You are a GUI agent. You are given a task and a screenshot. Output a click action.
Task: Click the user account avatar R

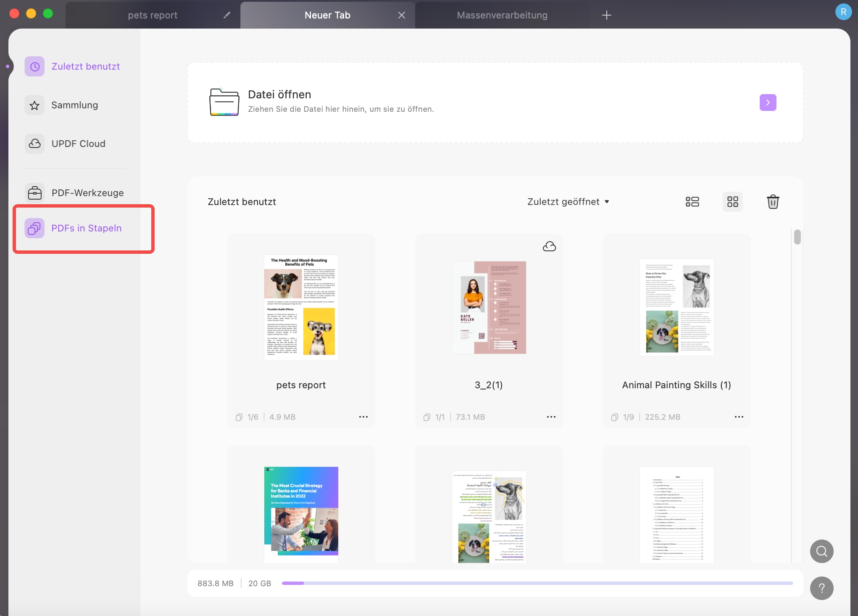click(843, 12)
